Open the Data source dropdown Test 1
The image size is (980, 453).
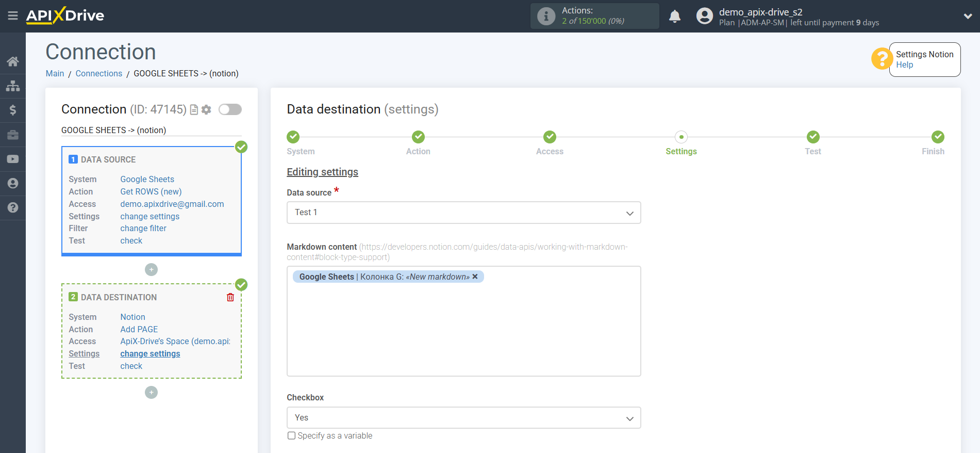coord(463,213)
